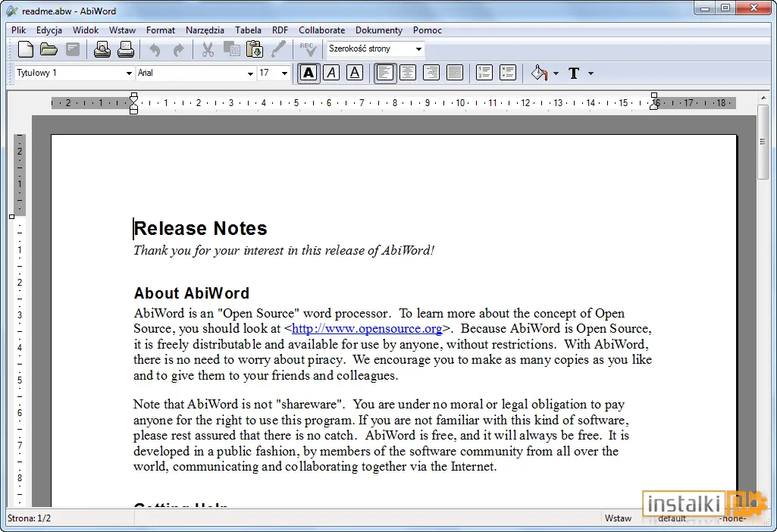
Task: Toggle bold formatting button
Action: tap(309, 73)
